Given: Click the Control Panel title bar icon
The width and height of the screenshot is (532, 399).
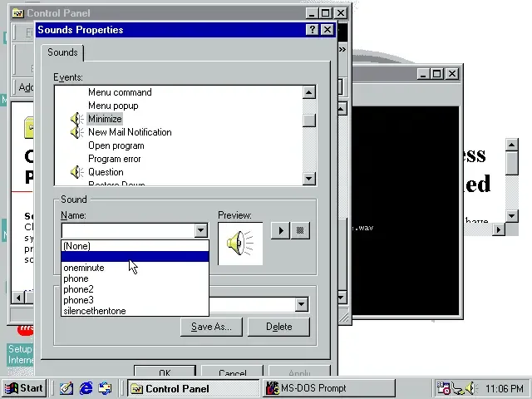Looking at the screenshot, I should pyautogui.click(x=17, y=13).
